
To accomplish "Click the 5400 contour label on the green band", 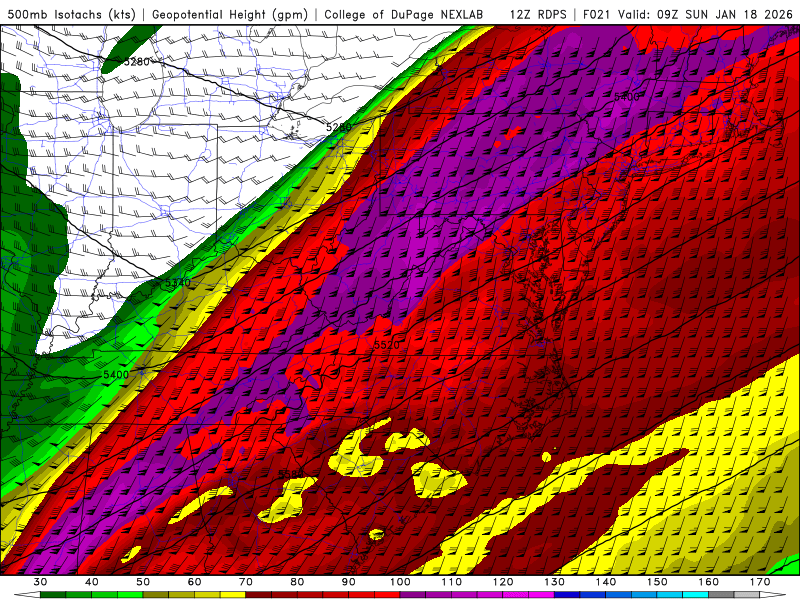I will coord(116,374).
